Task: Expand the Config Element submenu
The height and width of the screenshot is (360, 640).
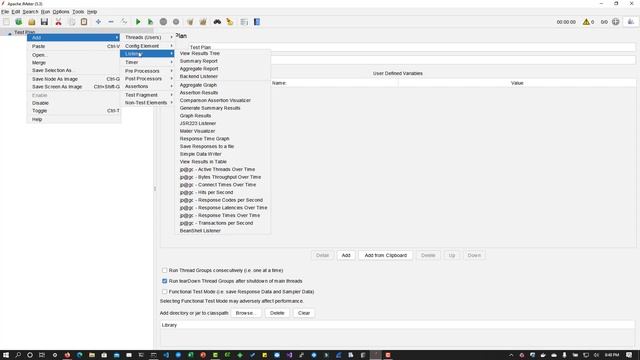Action: [147, 46]
